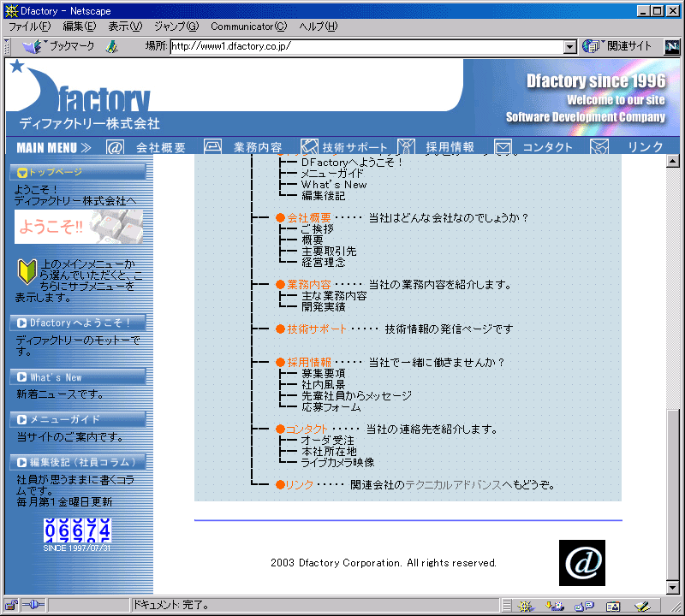Click the Netscape N logo throbber
Viewport: 685px width, 616px height.
672,46
